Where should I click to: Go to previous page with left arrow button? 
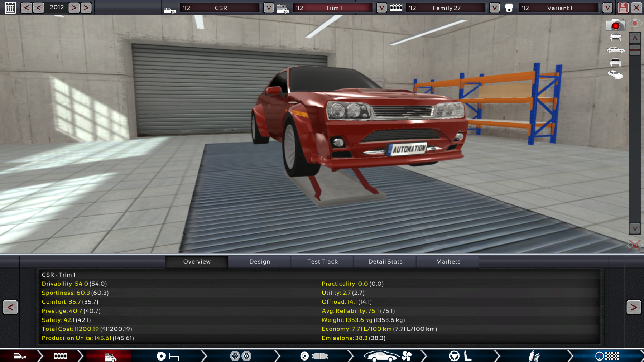[10, 307]
